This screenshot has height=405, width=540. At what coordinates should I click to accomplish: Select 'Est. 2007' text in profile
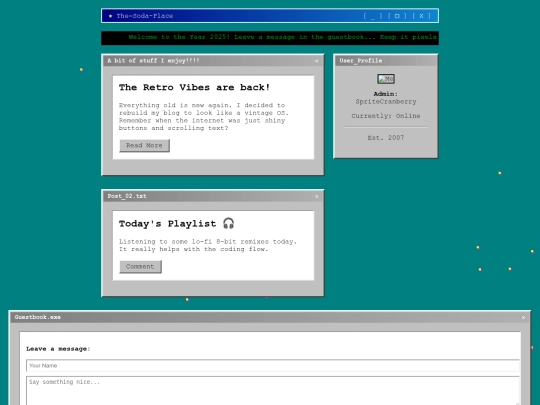click(x=386, y=137)
